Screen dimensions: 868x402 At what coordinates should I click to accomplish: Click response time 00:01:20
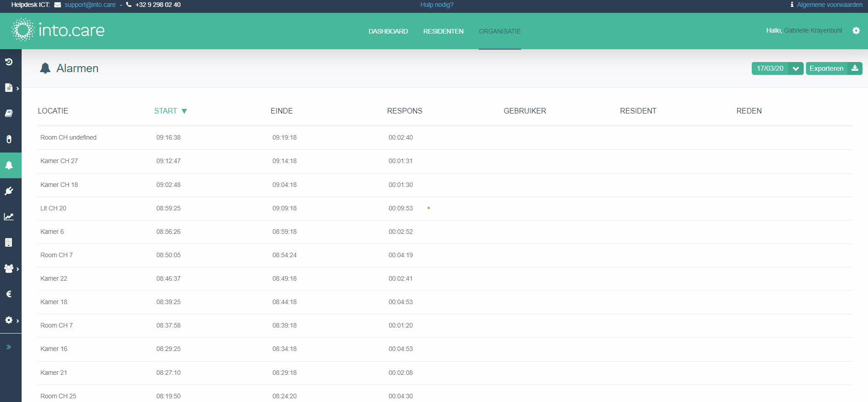[x=401, y=325]
